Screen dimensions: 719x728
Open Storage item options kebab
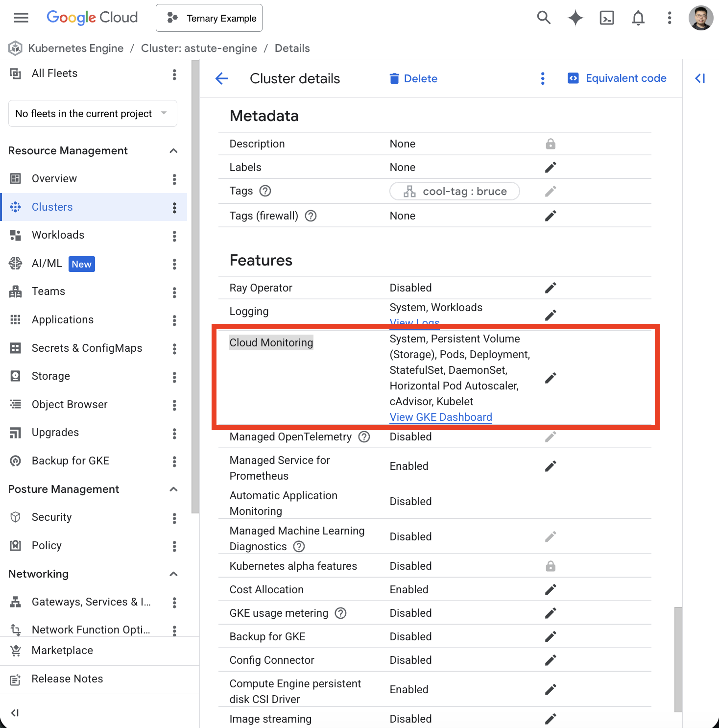click(174, 377)
